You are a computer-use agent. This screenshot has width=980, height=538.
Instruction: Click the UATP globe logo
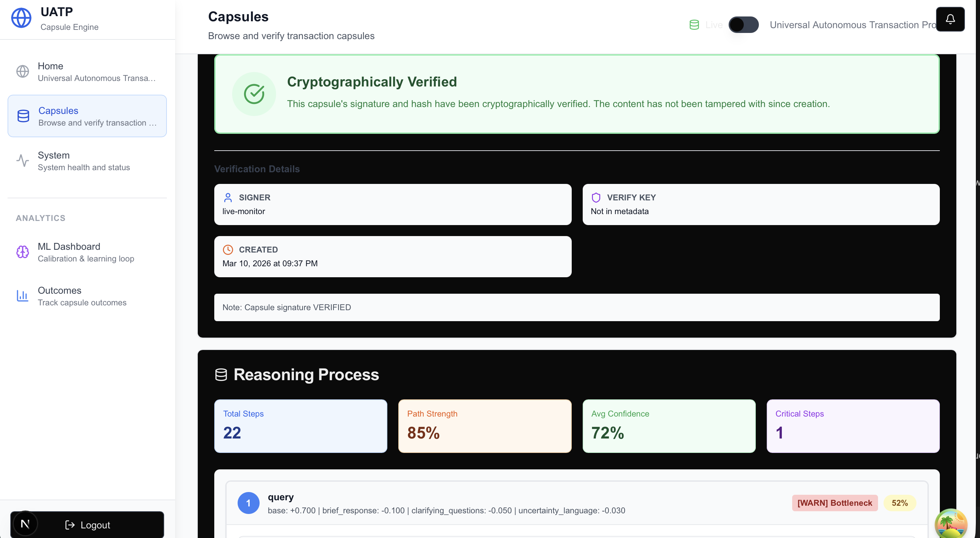22,17
